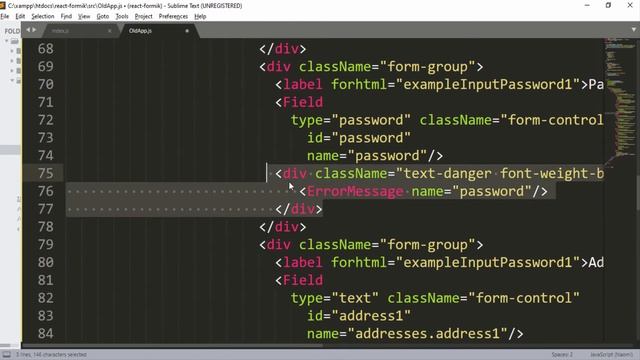This screenshot has width=640, height=360.
Task: Click type="text" on line 82
Action: (335, 298)
